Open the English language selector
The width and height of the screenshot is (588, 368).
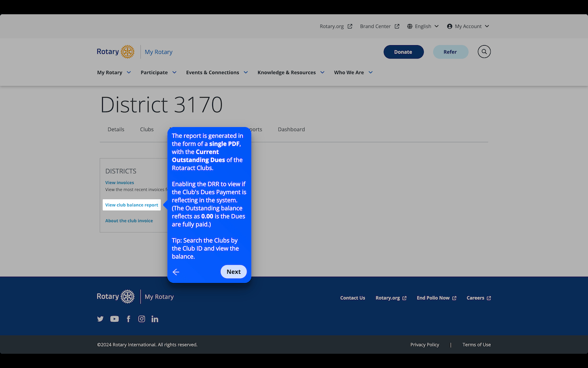coord(422,26)
